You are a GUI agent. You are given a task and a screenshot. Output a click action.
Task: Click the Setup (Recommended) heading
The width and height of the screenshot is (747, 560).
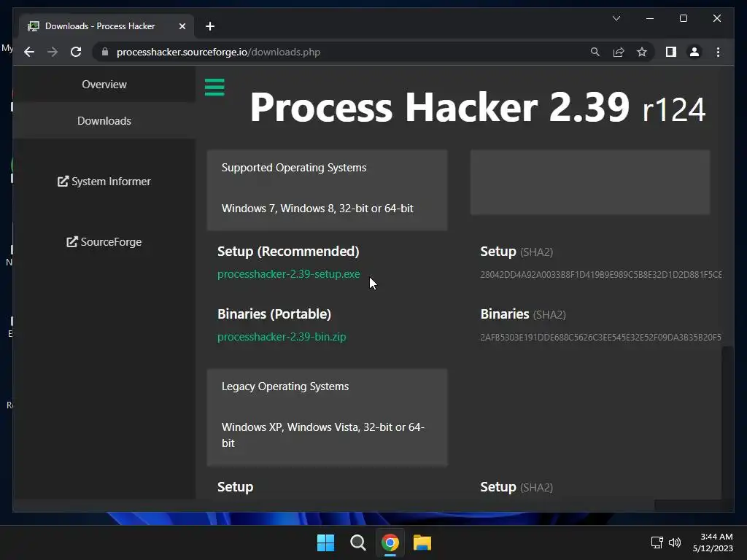coord(288,252)
